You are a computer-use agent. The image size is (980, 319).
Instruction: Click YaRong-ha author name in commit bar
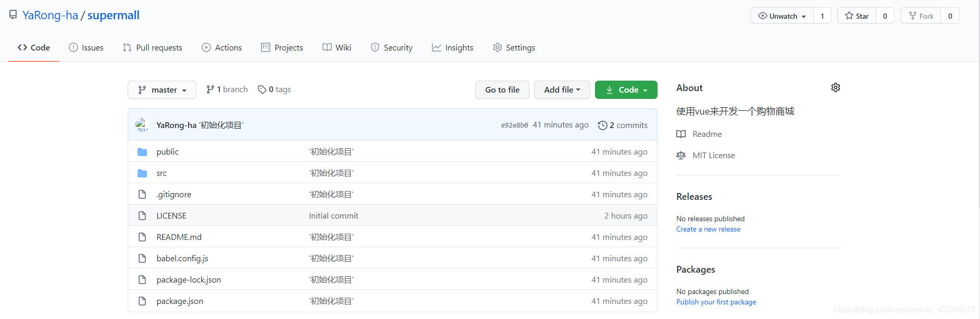(x=177, y=125)
